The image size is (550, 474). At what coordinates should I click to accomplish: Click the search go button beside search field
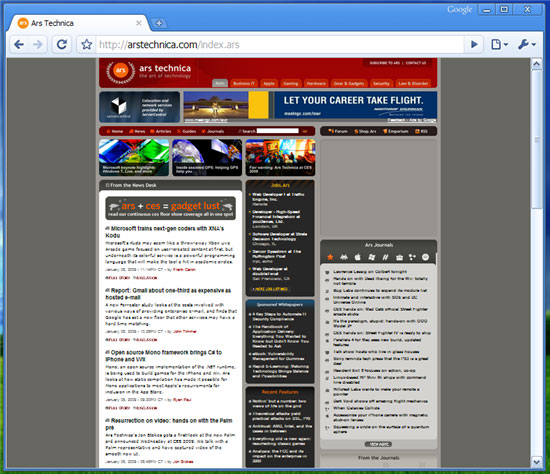[305, 131]
